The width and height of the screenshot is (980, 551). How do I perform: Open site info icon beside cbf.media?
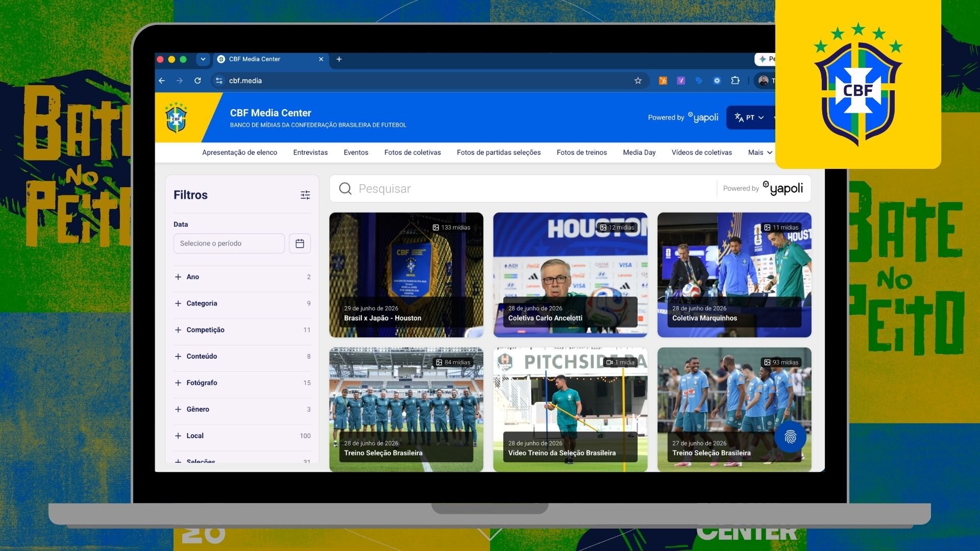coord(219,81)
